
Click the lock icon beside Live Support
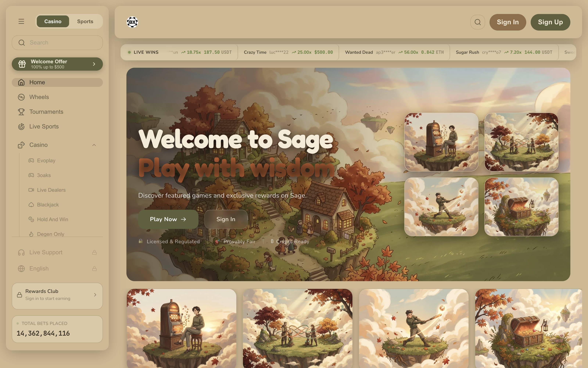[94, 252]
